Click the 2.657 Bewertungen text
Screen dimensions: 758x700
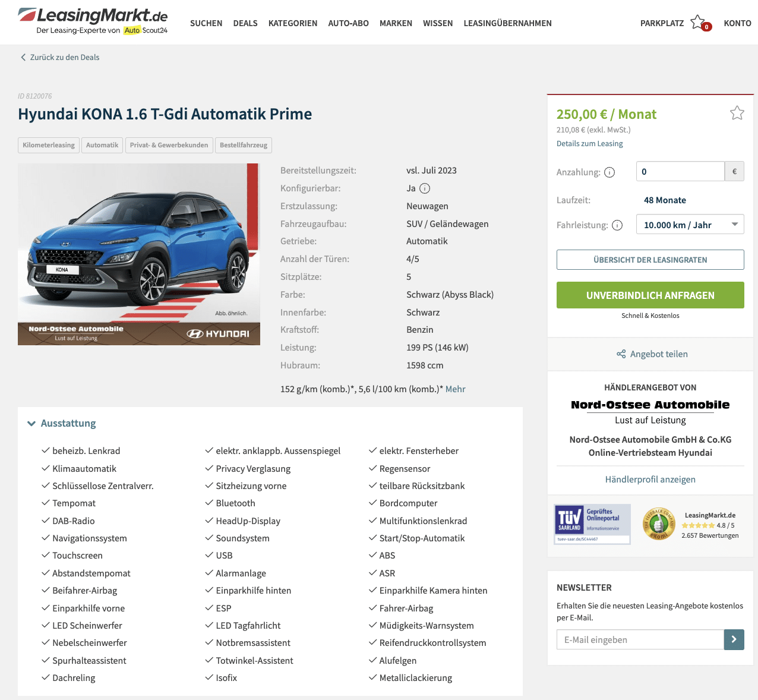click(x=710, y=535)
